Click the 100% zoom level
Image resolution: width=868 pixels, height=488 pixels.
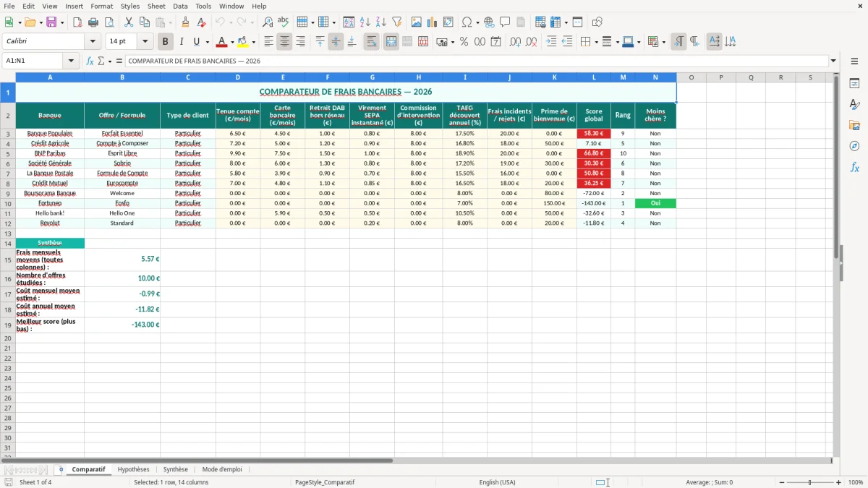click(x=856, y=482)
